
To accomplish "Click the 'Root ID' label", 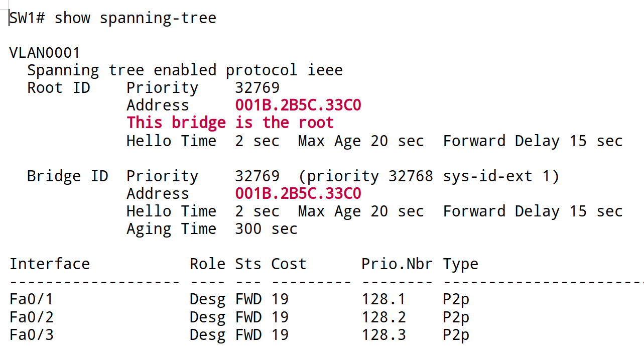I will [x=59, y=88].
